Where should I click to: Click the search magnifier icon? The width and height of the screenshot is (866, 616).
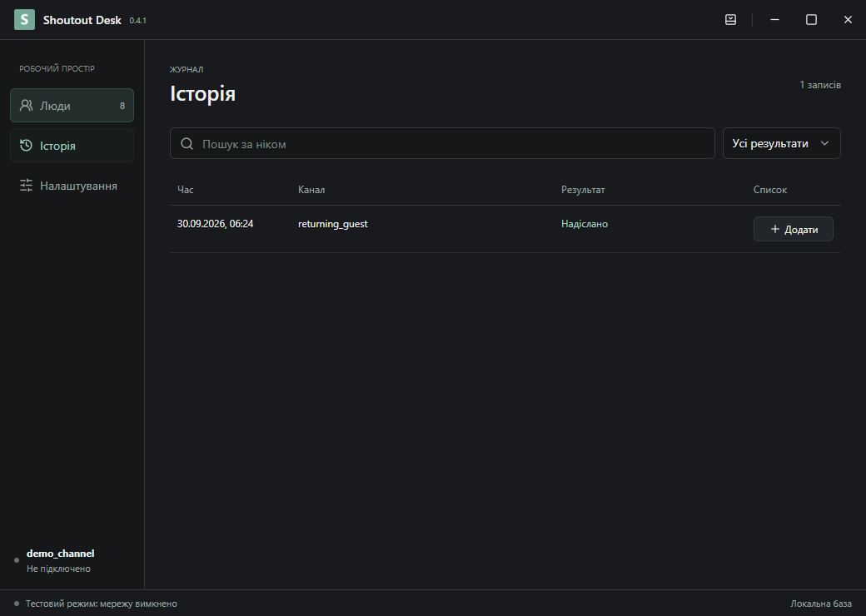pos(187,143)
